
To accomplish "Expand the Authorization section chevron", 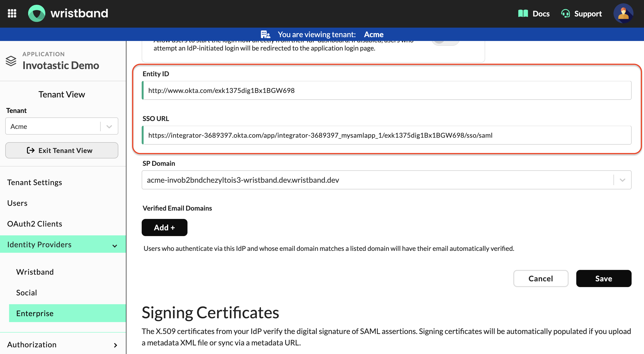I will coord(115,345).
